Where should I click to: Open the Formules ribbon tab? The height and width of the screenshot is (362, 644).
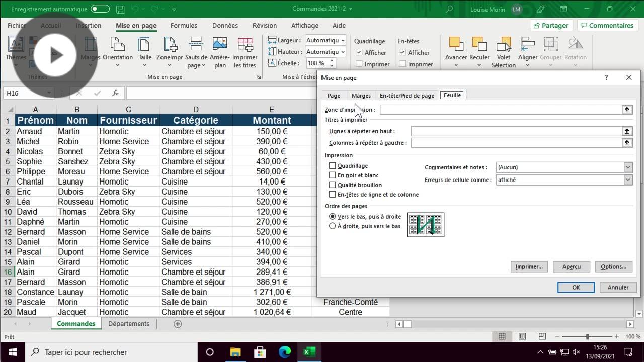coord(184,25)
